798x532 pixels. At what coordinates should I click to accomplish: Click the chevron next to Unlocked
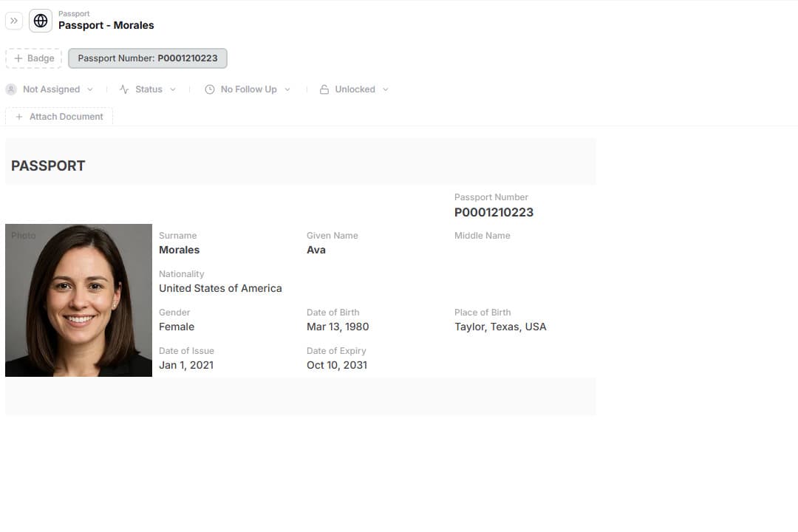coord(386,89)
